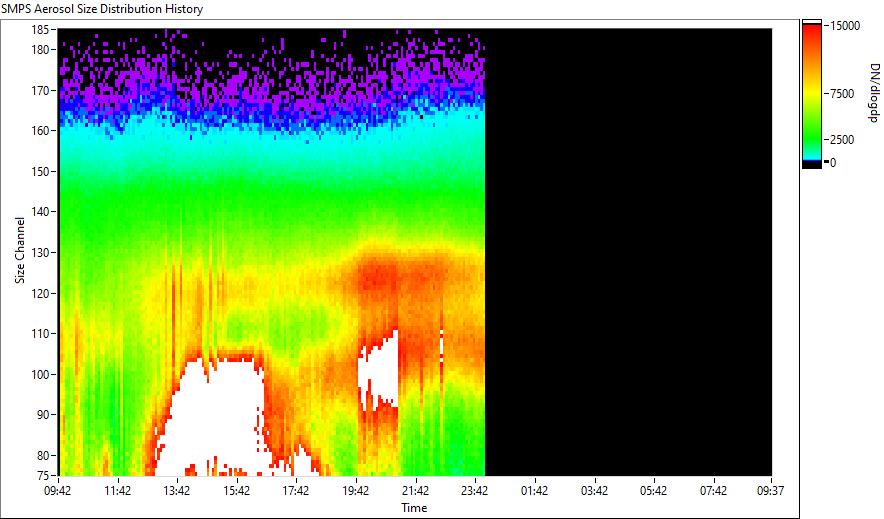
Task: Select the 150 size channel tick label
Action: pyautogui.click(x=40, y=171)
